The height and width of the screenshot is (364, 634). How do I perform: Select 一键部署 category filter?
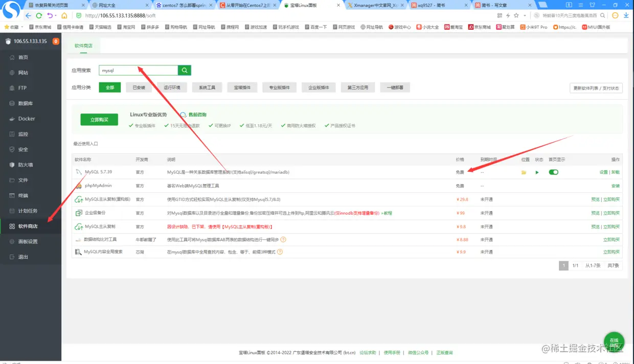[x=395, y=87]
